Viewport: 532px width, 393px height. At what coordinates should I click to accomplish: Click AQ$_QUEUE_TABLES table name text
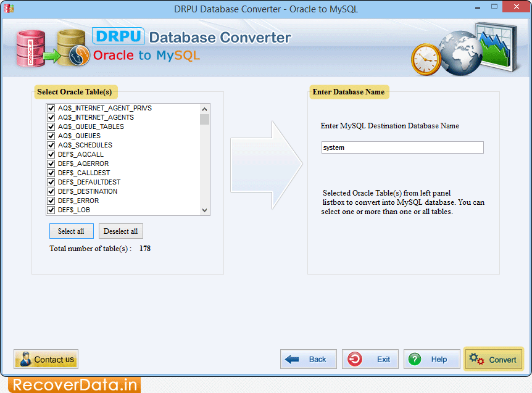point(91,126)
